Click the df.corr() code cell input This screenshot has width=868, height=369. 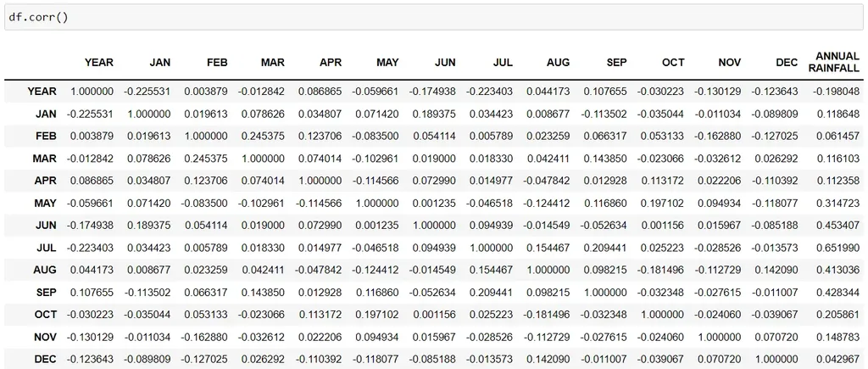click(433, 17)
